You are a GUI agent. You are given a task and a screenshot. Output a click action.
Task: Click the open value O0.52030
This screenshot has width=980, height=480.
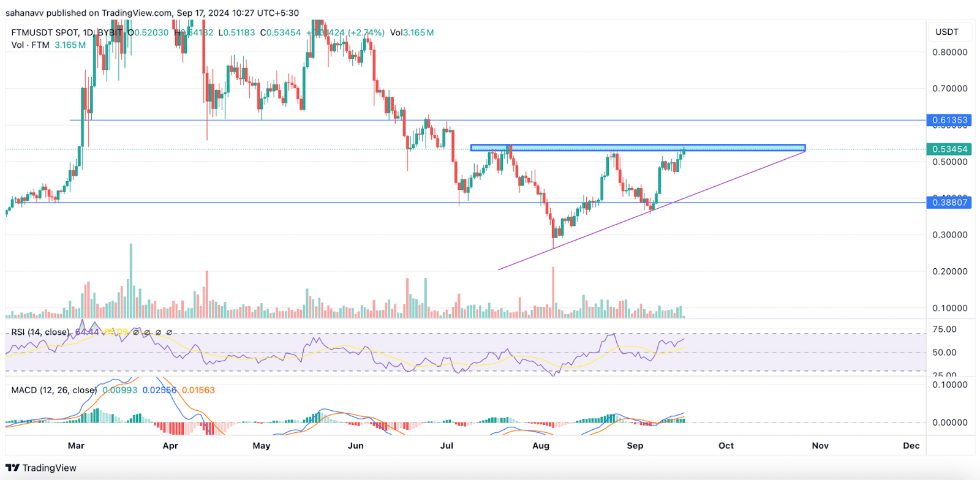coord(148,32)
